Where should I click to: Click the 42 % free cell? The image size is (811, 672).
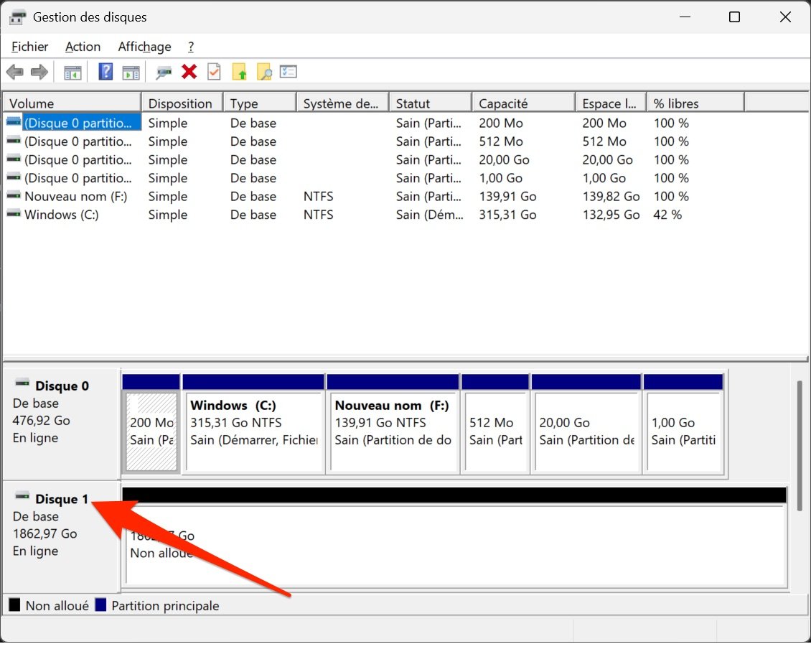tap(667, 214)
